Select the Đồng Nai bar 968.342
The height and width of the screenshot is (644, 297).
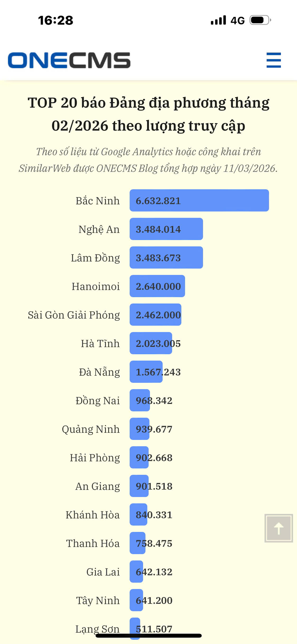[140, 400]
